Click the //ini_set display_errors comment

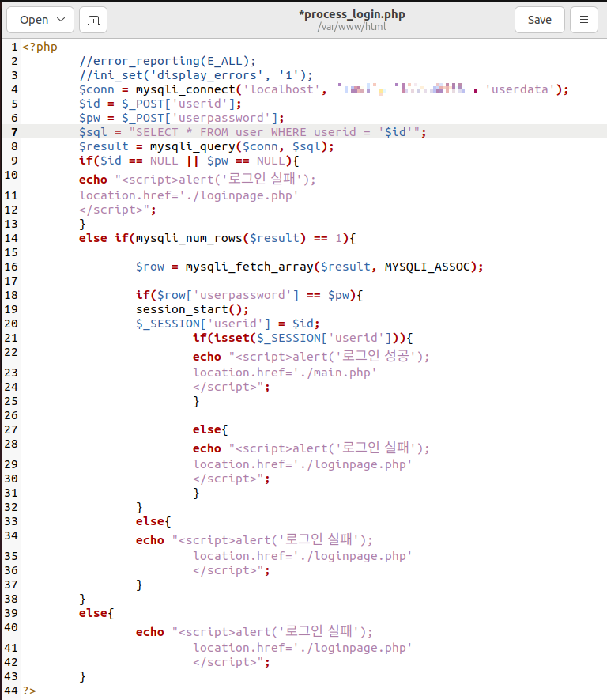pyautogui.click(x=196, y=75)
